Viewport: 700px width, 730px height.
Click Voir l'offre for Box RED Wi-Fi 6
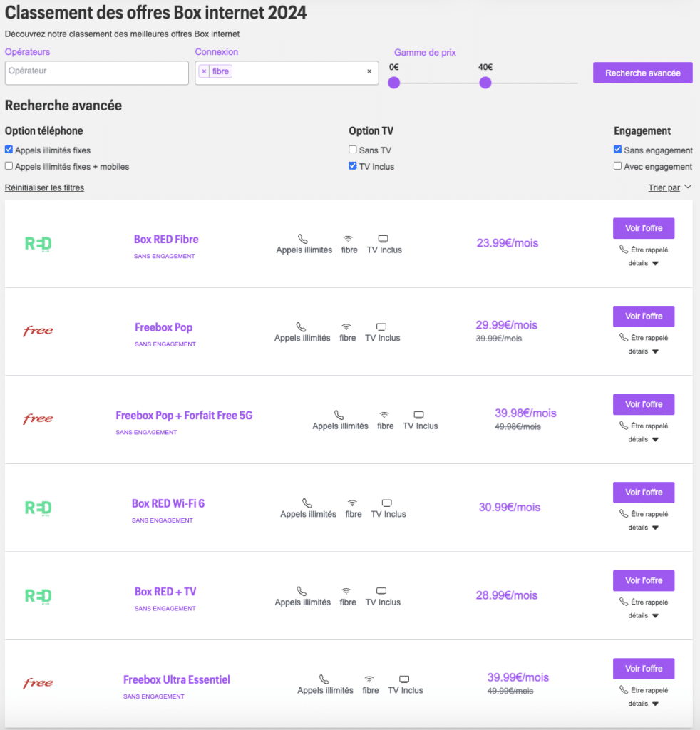click(643, 493)
